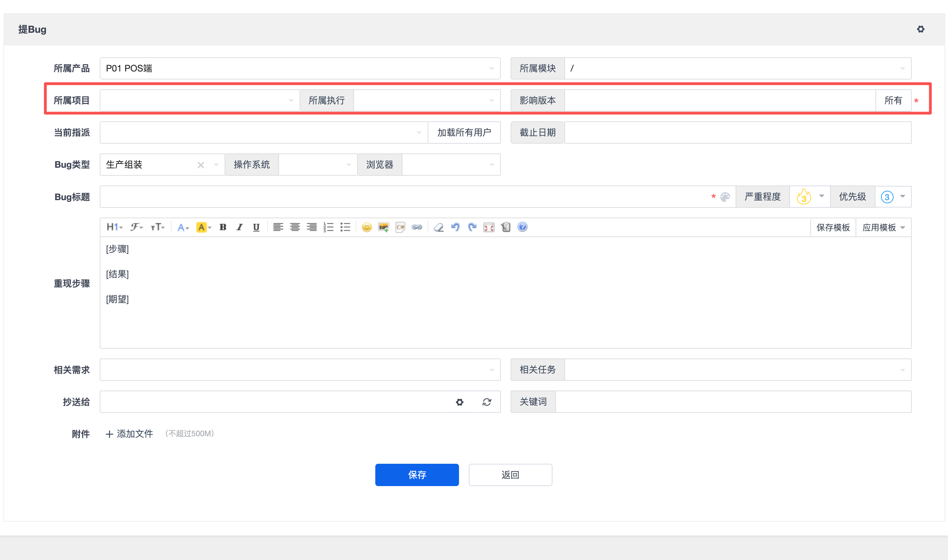Open title color palette picker
948x560 pixels.
tap(725, 197)
